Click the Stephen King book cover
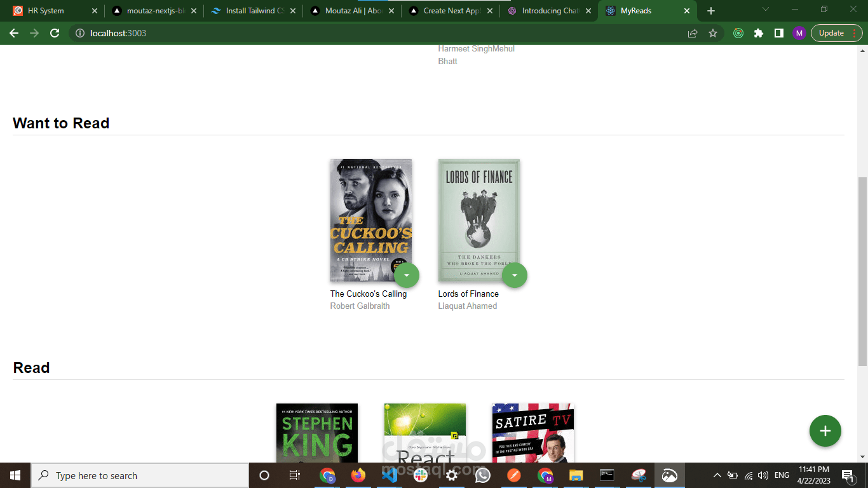Image resolution: width=868 pixels, height=488 pixels. [317, 433]
